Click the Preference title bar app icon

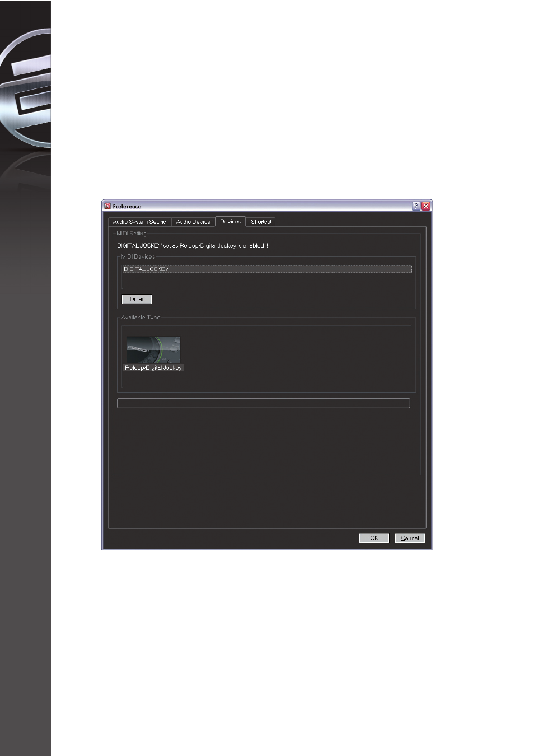coord(107,206)
